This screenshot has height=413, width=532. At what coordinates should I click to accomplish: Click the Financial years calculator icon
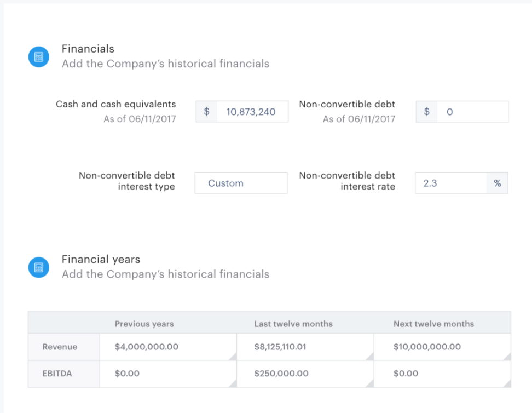click(38, 267)
